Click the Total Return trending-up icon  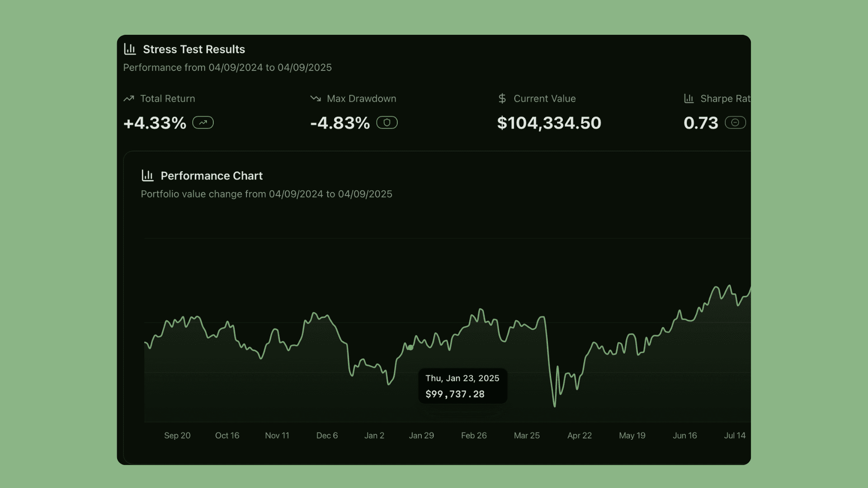click(129, 99)
